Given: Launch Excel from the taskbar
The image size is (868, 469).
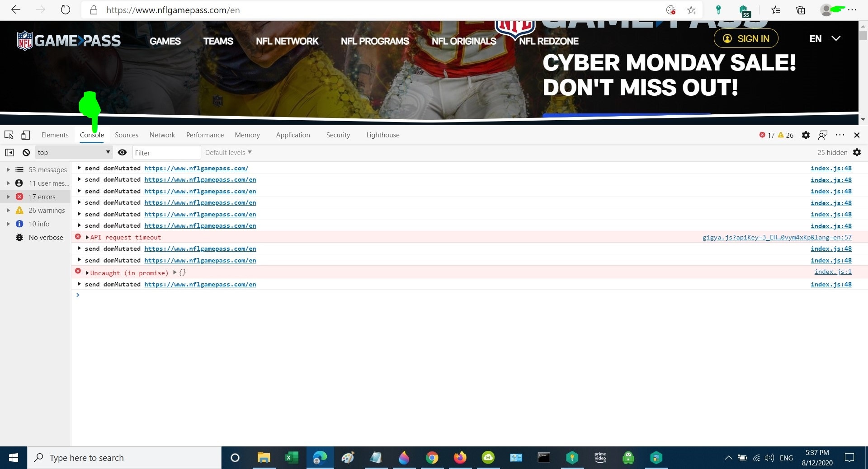Looking at the screenshot, I should [x=292, y=458].
